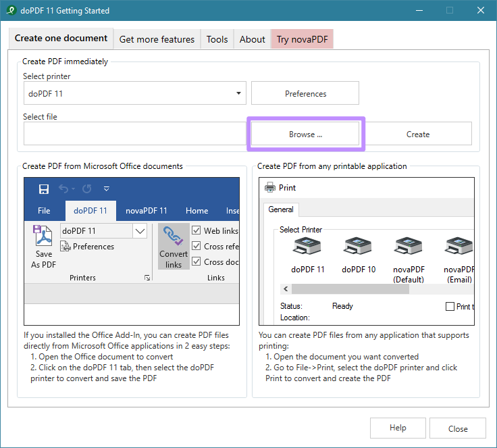The image size is (497, 448).
Task: Toggle the Web links checkbox
Action: point(197,230)
